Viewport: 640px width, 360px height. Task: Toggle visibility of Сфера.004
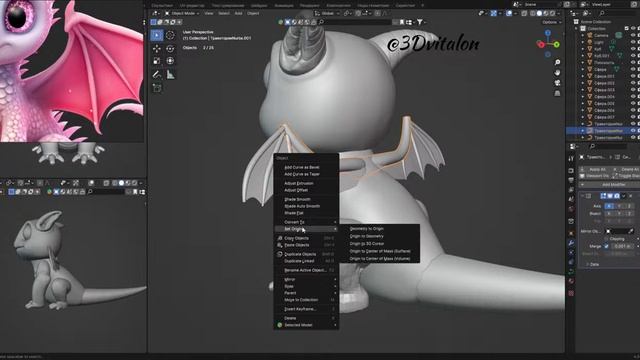(x=633, y=97)
